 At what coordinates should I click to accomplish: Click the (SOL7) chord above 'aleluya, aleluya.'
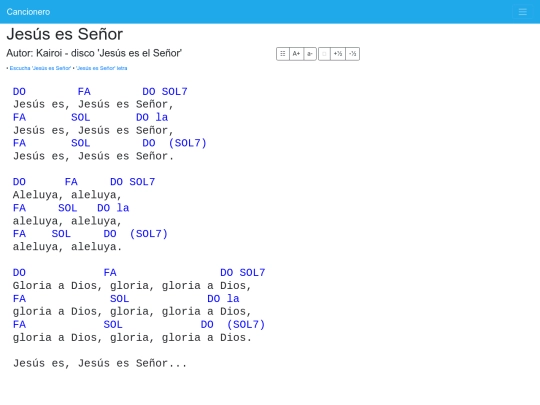148,234
